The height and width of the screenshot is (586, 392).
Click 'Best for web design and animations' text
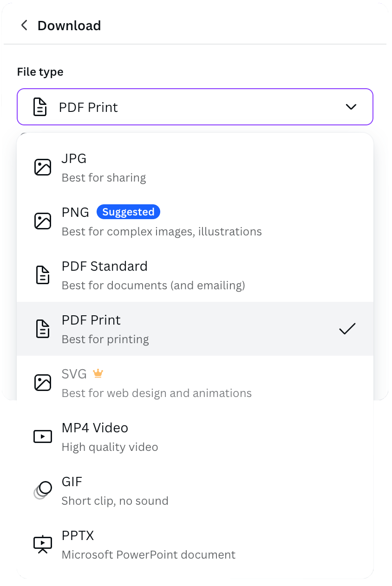(x=157, y=393)
